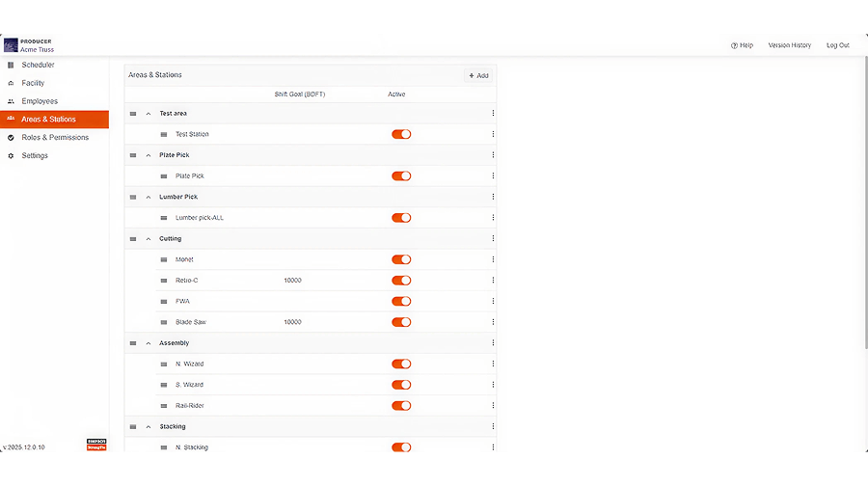Open the three-dot menu for Test area
This screenshot has width=868, height=486.
[493, 114]
